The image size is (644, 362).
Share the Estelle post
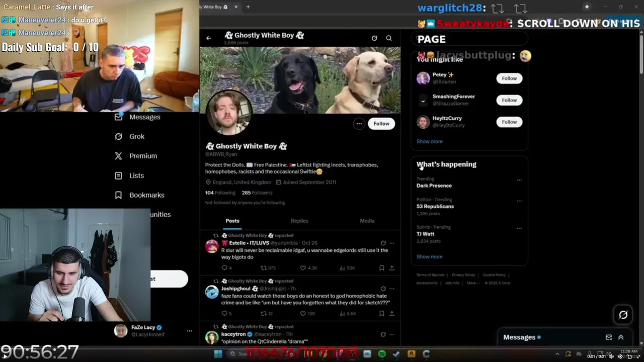(392, 268)
